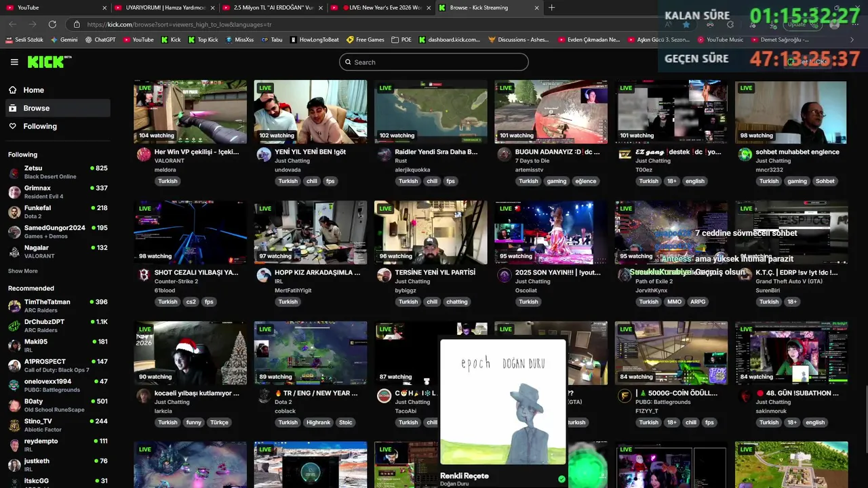Open the Gemini bookmark

point(64,40)
